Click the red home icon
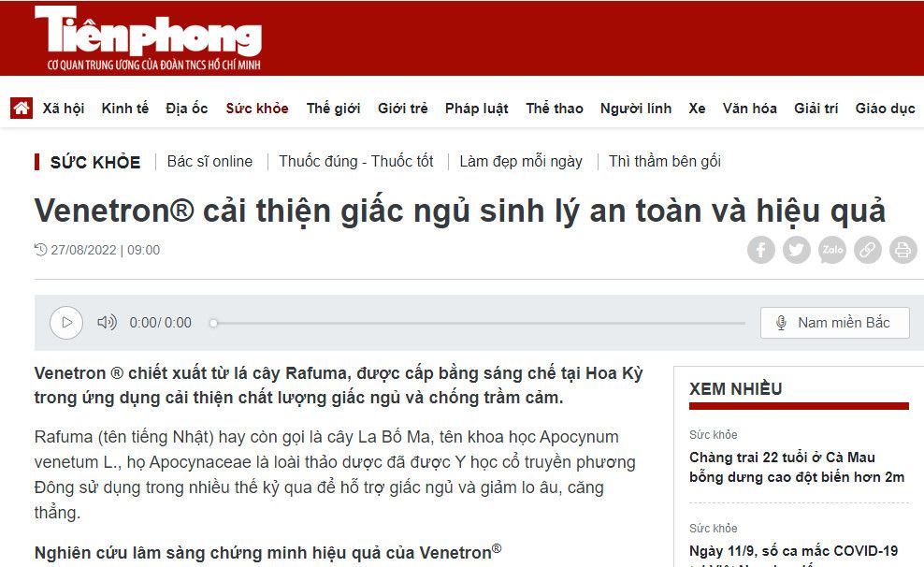 tap(22, 108)
